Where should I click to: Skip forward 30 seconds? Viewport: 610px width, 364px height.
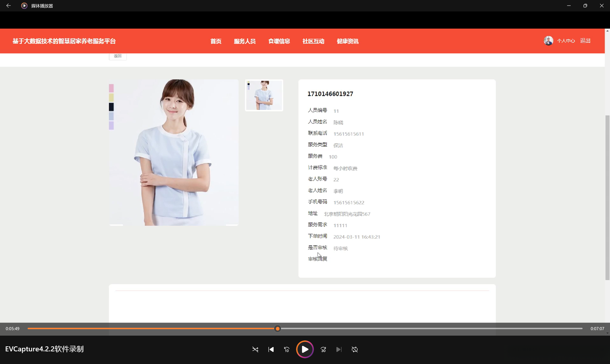click(x=323, y=349)
